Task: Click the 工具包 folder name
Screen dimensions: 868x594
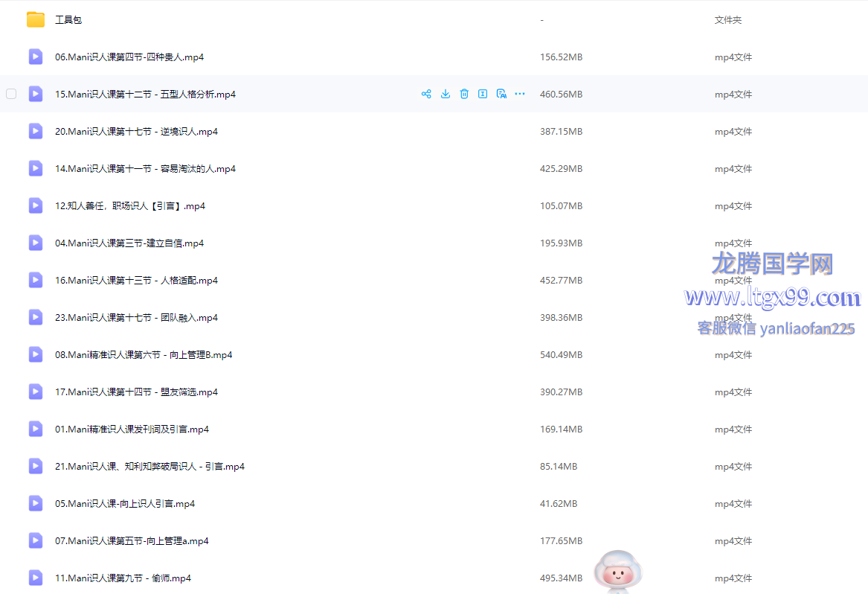Action: coord(68,20)
